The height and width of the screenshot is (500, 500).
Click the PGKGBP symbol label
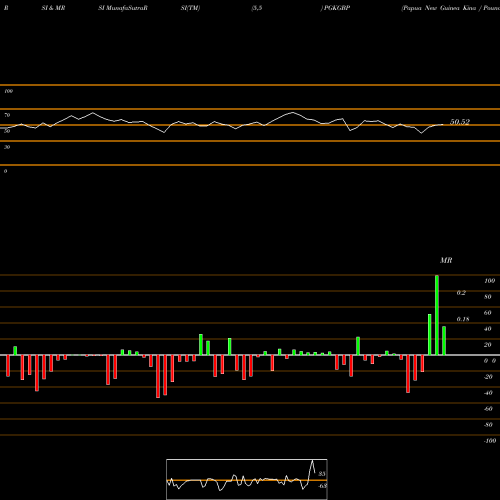tap(337, 8)
